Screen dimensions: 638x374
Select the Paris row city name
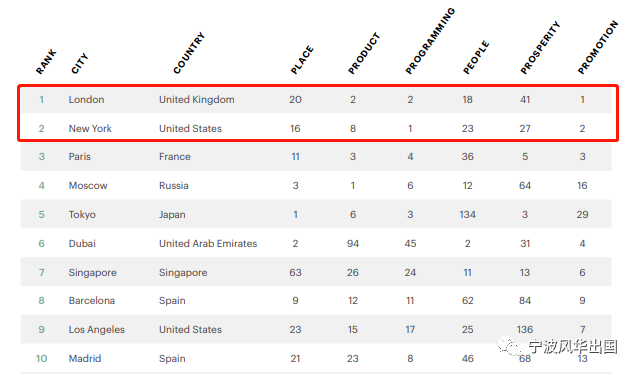80,157
